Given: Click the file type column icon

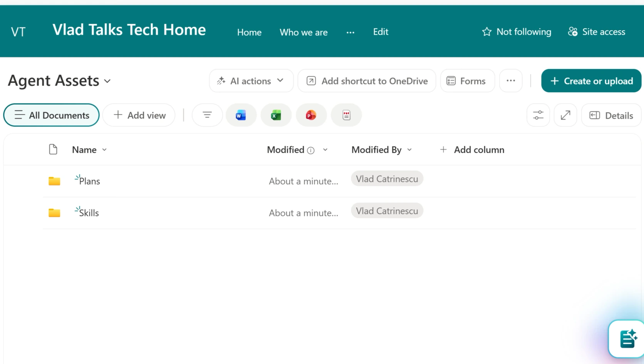Looking at the screenshot, I should (x=53, y=149).
